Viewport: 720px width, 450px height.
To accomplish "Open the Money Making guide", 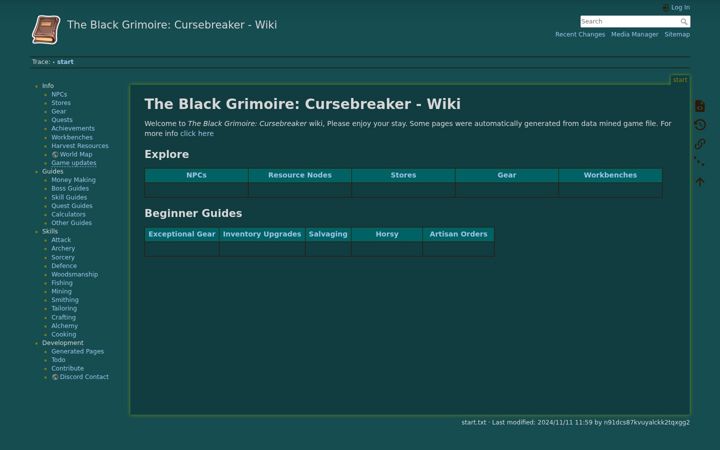I will [x=73, y=180].
